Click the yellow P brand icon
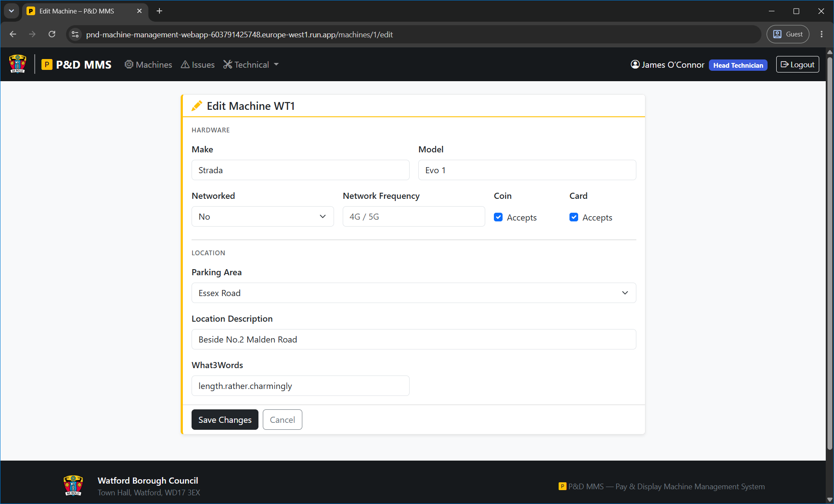 click(x=47, y=65)
